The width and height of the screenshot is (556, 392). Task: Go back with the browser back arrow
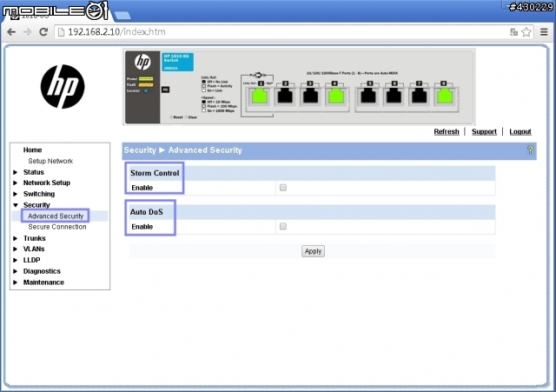tap(11, 32)
